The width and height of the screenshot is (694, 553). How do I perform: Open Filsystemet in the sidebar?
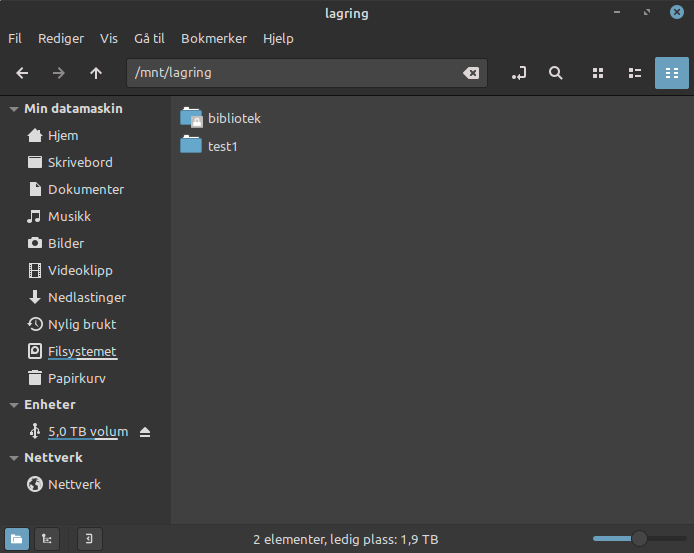tap(85, 352)
